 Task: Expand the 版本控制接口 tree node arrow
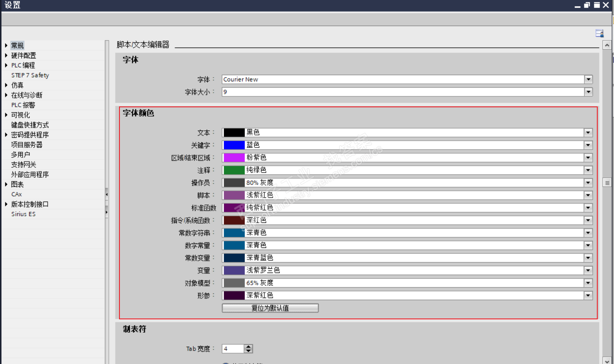[6, 204]
